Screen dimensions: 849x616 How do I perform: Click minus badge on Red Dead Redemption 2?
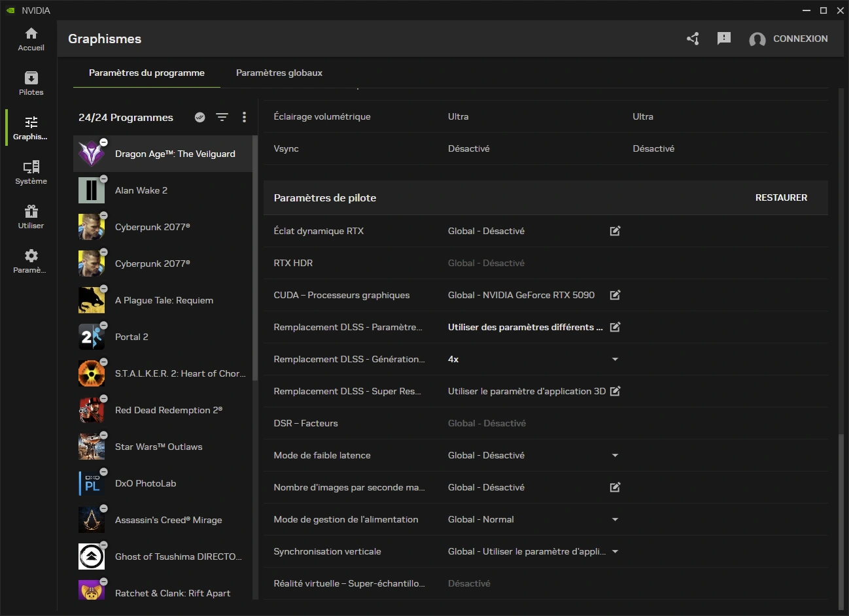103,398
